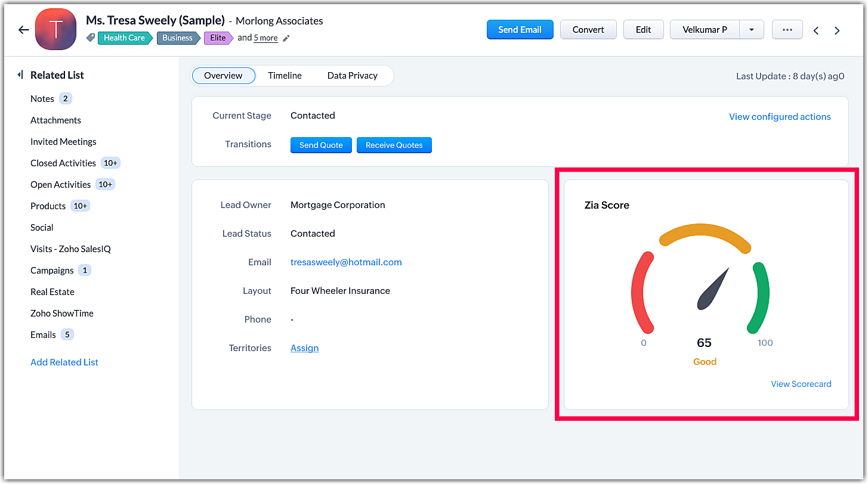Open Real Estate in the Related List
The image size is (868, 484).
[52, 292]
